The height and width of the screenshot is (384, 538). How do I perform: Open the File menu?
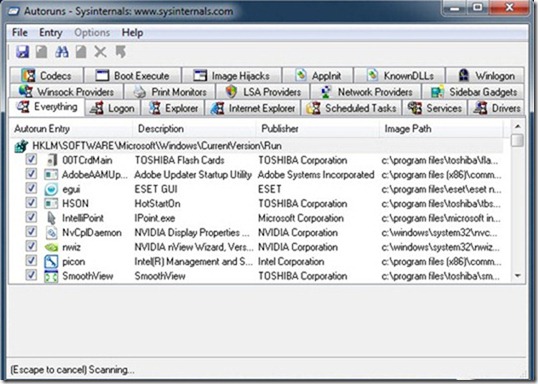click(20, 33)
